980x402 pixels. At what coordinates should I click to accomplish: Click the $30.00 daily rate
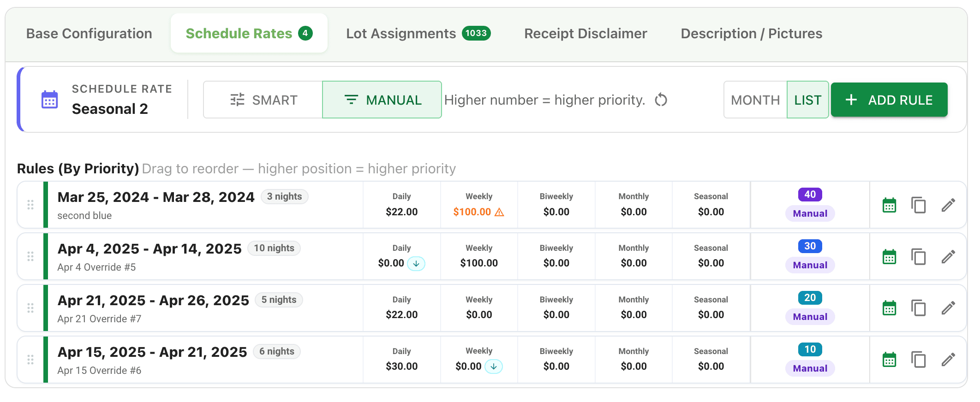402,367
